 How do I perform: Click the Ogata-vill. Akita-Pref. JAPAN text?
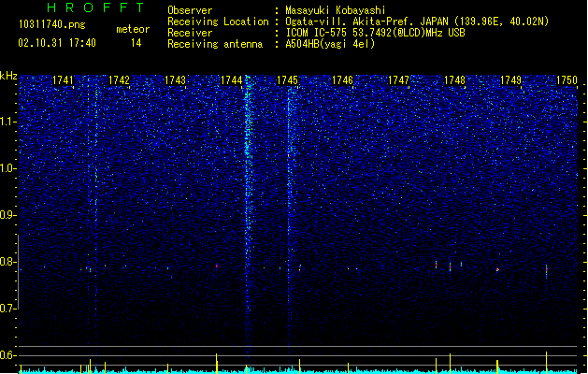point(365,22)
